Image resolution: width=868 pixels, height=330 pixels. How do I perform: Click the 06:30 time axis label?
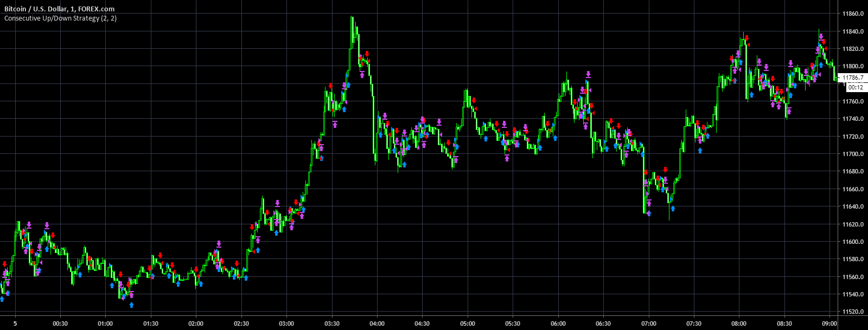pyautogui.click(x=603, y=323)
